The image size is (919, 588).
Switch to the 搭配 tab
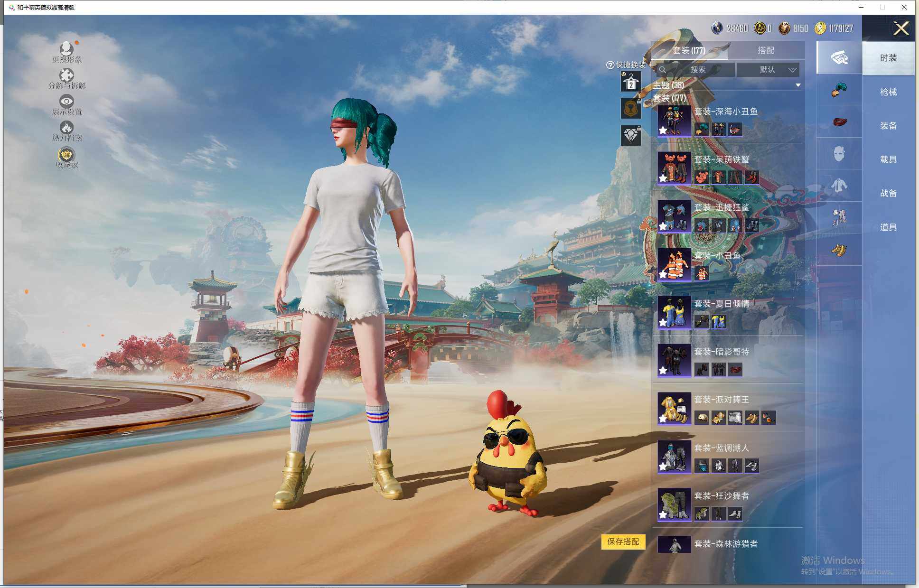coord(765,50)
